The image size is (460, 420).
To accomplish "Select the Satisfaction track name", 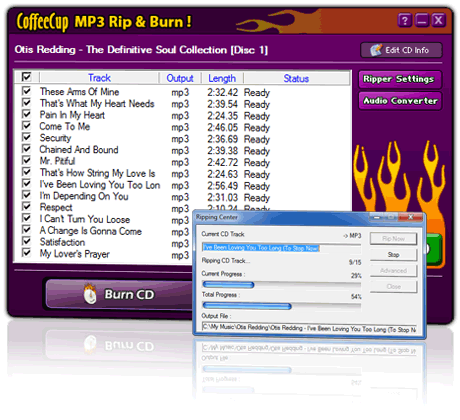I will pos(62,242).
